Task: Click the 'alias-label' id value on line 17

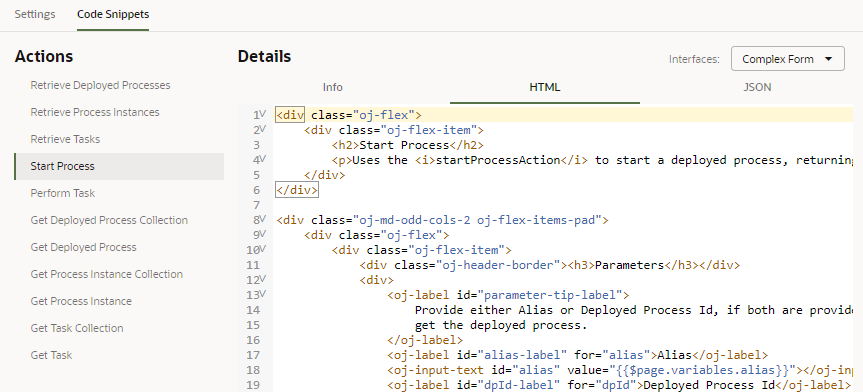Action: tap(522, 355)
